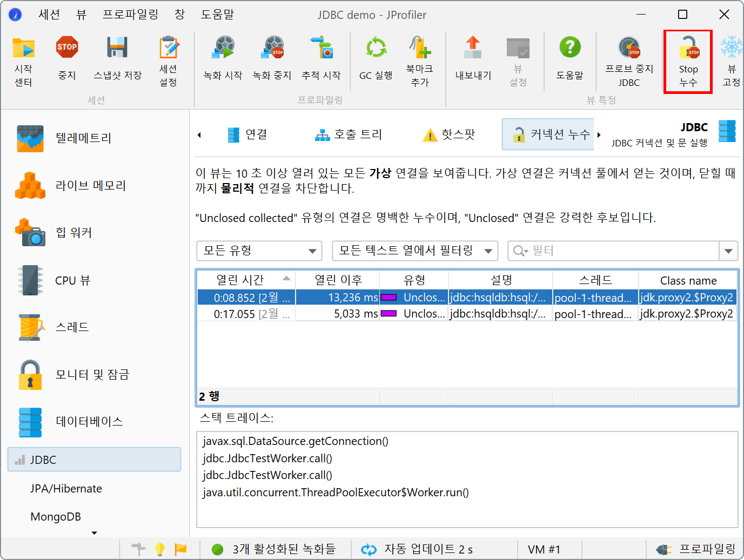Click the purple swatch in 0:08.852 row

tap(389, 298)
